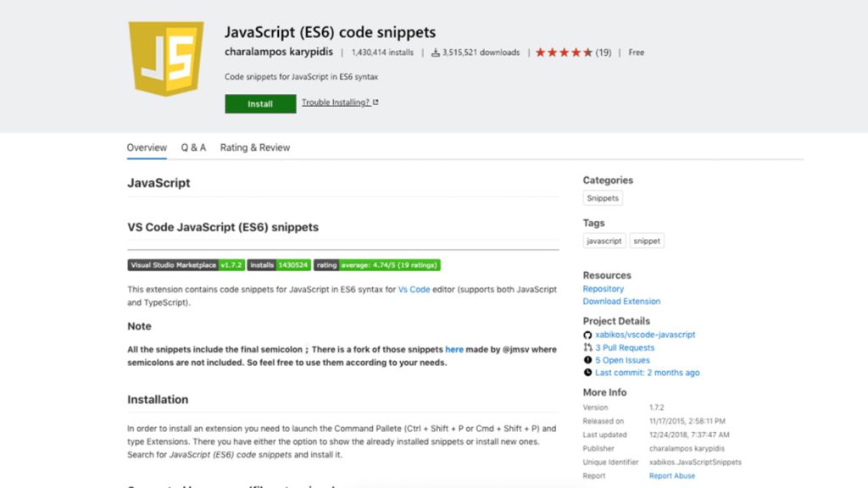Click the Note heading
The height and width of the screenshot is (488, 868).
(140, 326)
